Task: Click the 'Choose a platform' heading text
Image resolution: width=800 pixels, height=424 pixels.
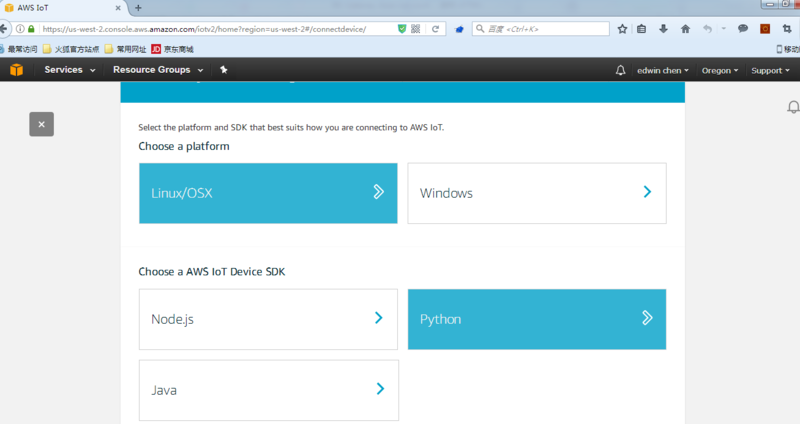Action: [184, 146]
